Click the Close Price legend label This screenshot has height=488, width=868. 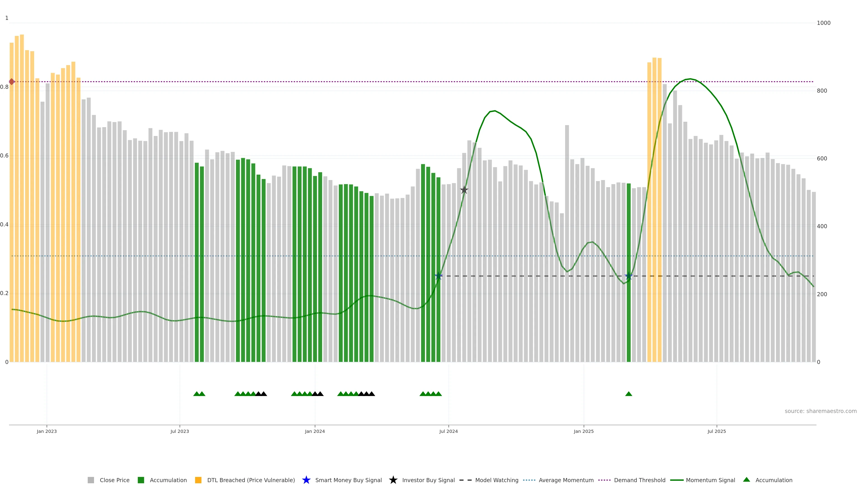click(x=115, y=480)
